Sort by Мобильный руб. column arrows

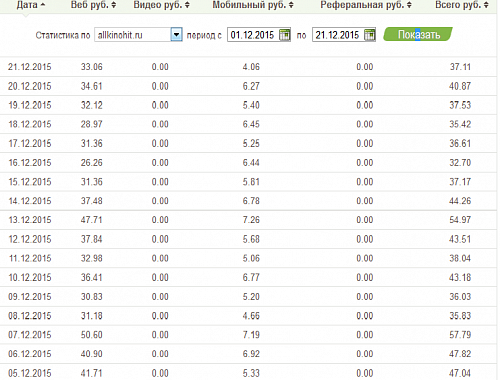coord(291,5)
